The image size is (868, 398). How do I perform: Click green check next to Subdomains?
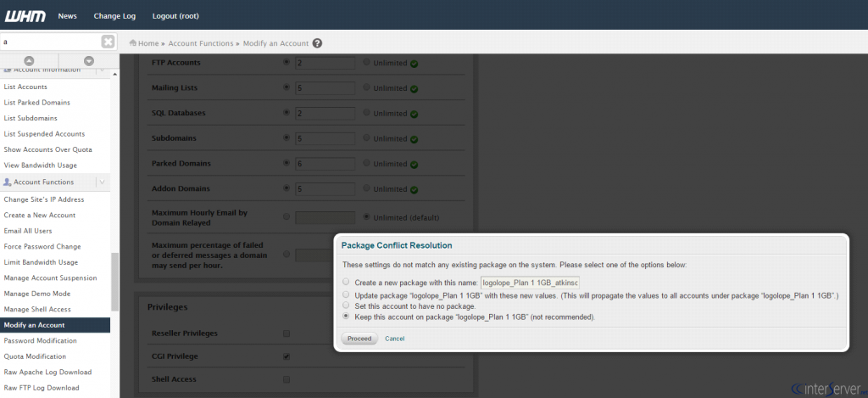click(x=414, y=139)
